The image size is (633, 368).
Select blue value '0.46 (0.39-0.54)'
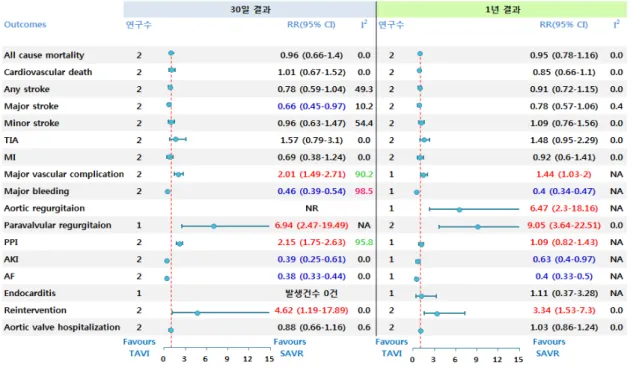coord(311,191)
